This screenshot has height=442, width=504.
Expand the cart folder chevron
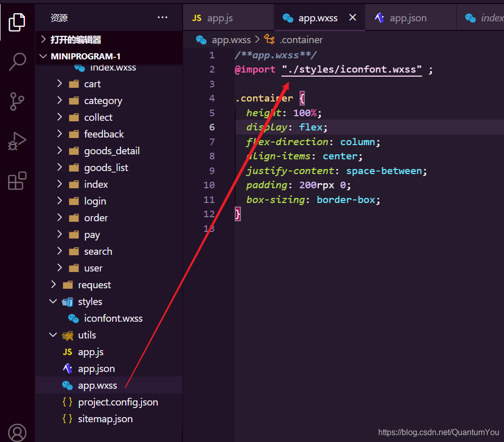click(59, 84)
